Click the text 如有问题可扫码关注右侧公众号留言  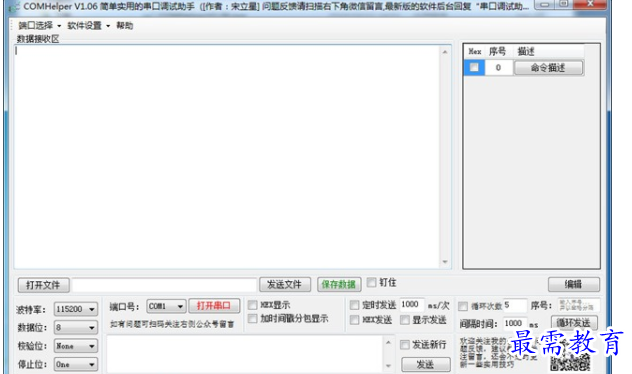[x=172, y=324]
